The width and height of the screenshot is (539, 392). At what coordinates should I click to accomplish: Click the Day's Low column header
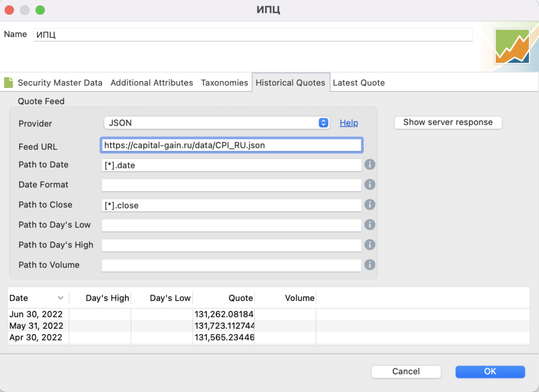[x=162, y=298]
